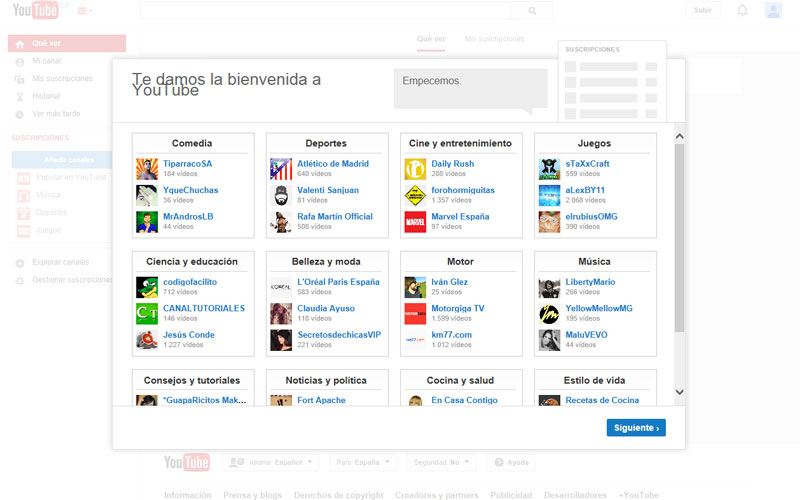This screenshot has height=500, width=800.
Task: Click the forohormiguitas diamond icon
Action: click(x=415, y=195)
